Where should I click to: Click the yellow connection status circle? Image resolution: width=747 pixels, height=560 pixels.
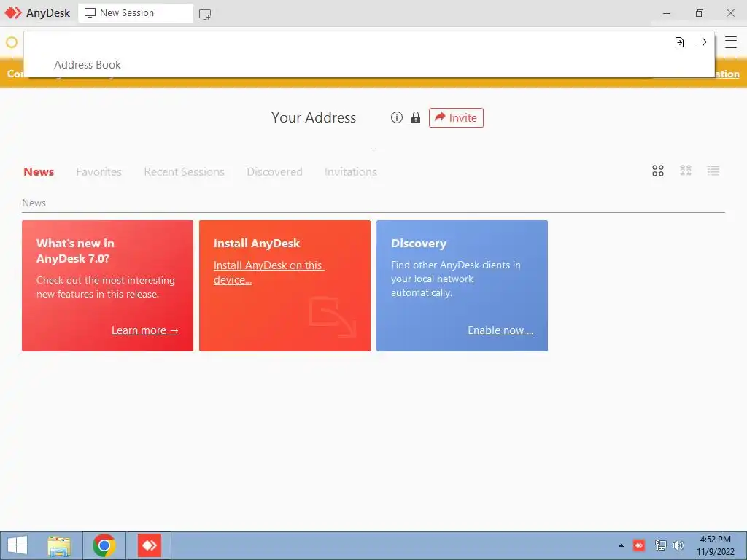click(x=12, y=42)
